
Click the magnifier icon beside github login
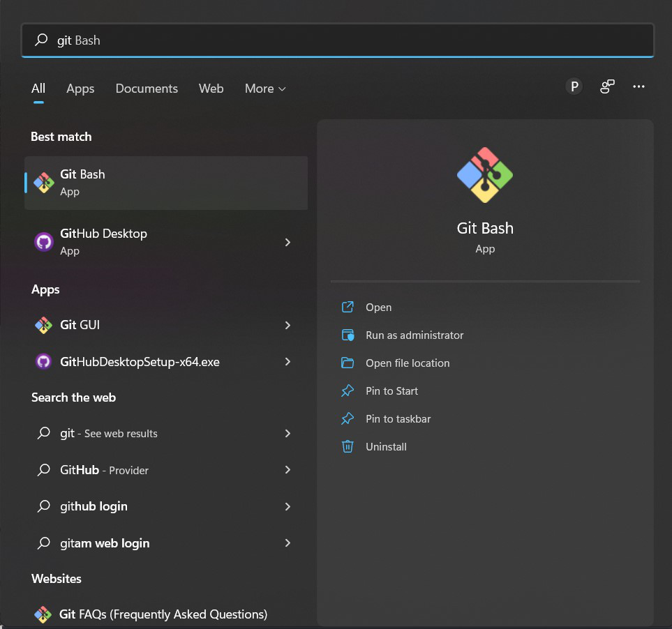point(44,506)
